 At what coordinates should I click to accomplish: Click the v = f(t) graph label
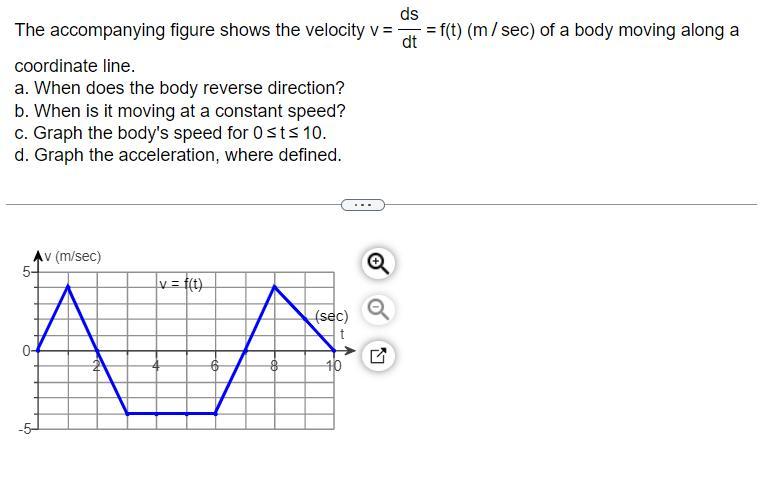click(x=180, y=285)
